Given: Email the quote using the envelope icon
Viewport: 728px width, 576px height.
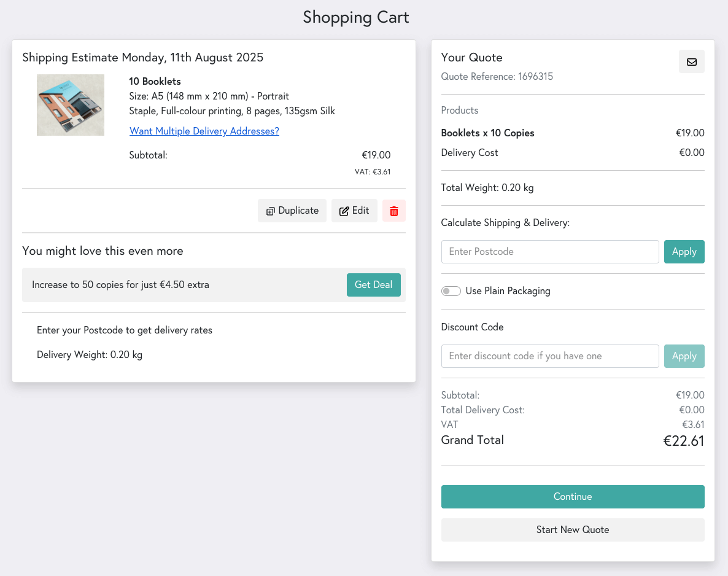Looking at the screenshot, I should 691,61.
